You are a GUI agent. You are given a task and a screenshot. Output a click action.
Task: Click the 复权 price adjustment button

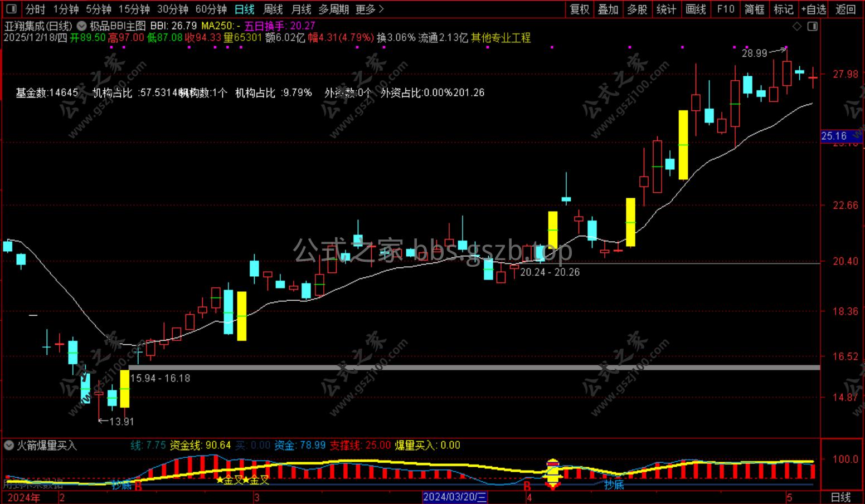coord(580,9)
